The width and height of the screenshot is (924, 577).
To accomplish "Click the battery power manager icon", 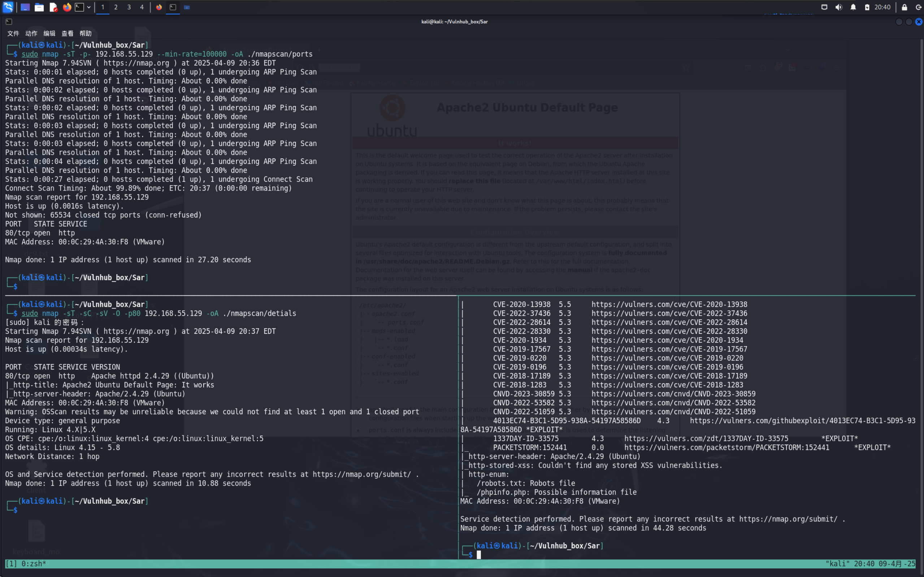I will click(x=867, y=7).
